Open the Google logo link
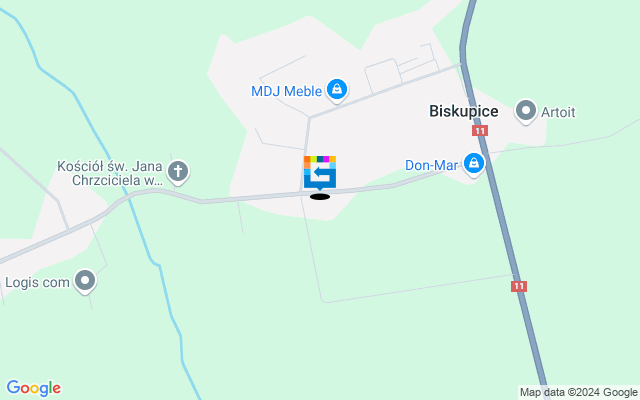This screenshot has height=400, width=640. (34, 388)
